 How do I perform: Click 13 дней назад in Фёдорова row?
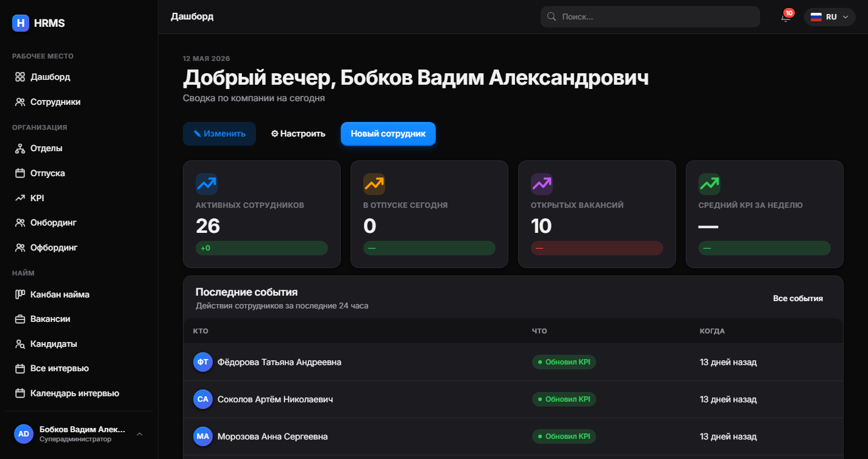coord(728,362)
